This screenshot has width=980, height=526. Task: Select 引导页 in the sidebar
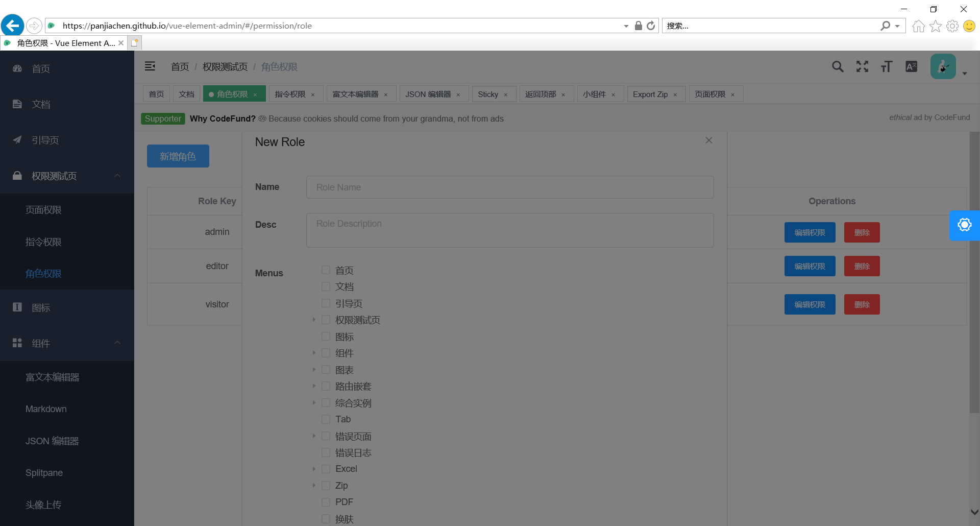tap(45, 140)
